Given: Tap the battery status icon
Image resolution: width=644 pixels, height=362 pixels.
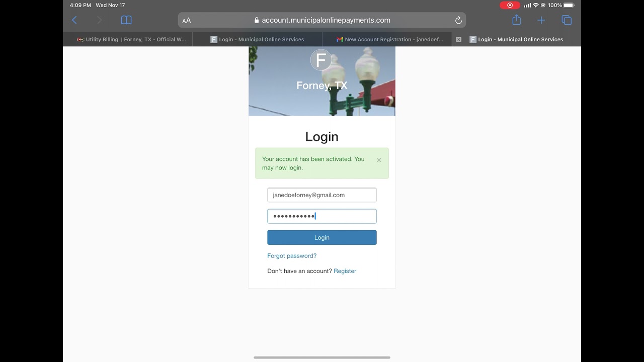Looking at the screenshot, I should click(x=569, y=5).
